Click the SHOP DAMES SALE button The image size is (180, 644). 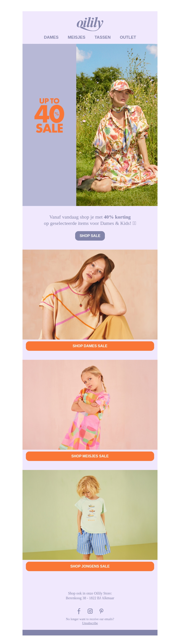tap(90, 346)
